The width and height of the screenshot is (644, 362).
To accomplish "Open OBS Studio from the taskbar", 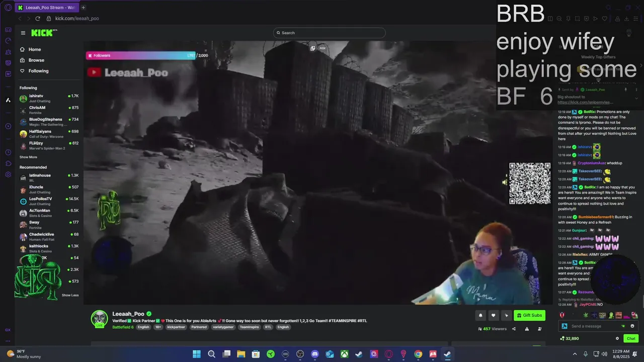I will (x=300, y=354).
